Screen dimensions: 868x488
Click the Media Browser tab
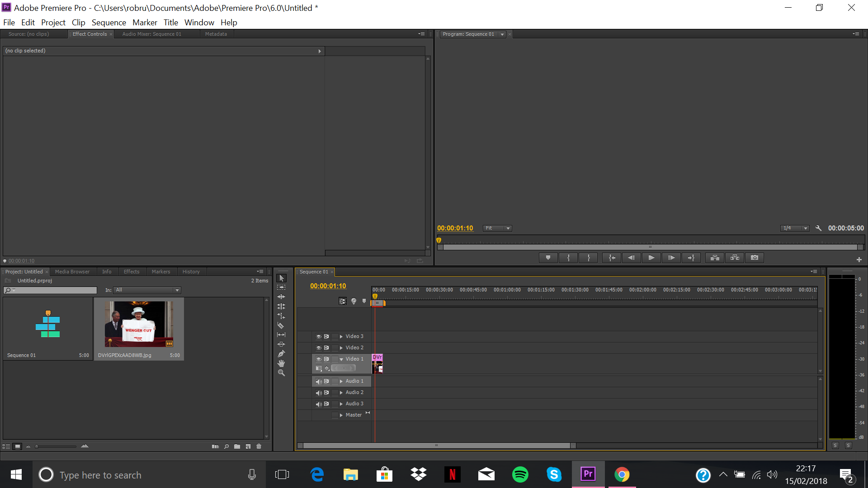tap(72, 272)
